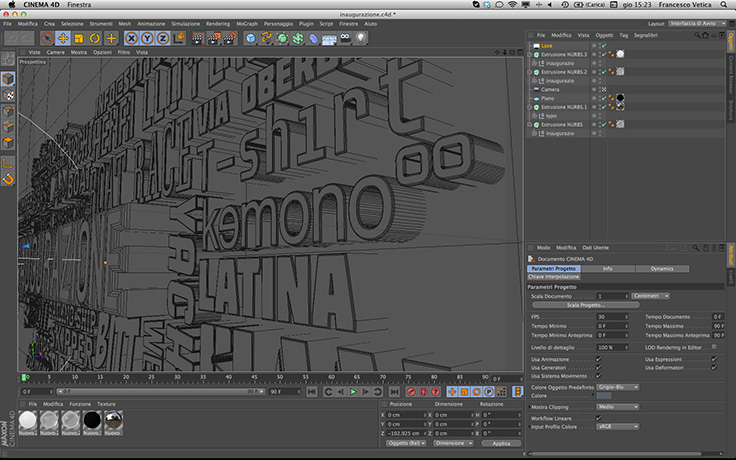The image size is (736, 460).
Task: Click the Scala Progetto button
Action: (585, 305)
